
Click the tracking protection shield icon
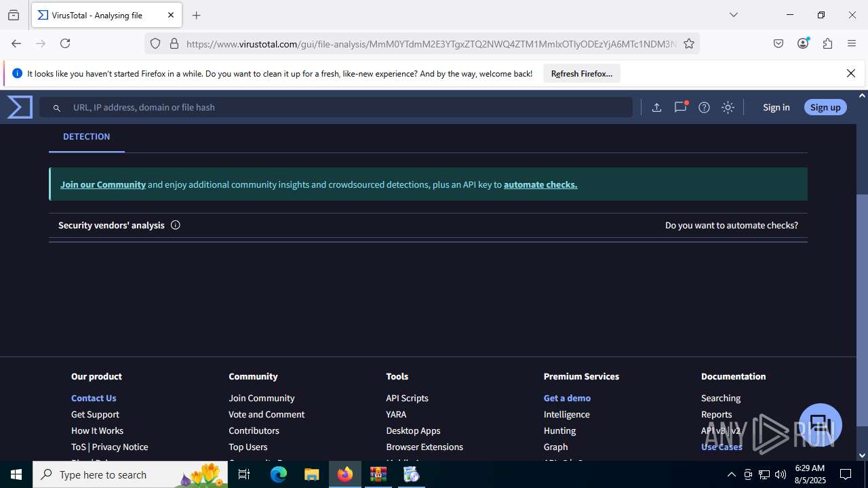tap(155, 43)
